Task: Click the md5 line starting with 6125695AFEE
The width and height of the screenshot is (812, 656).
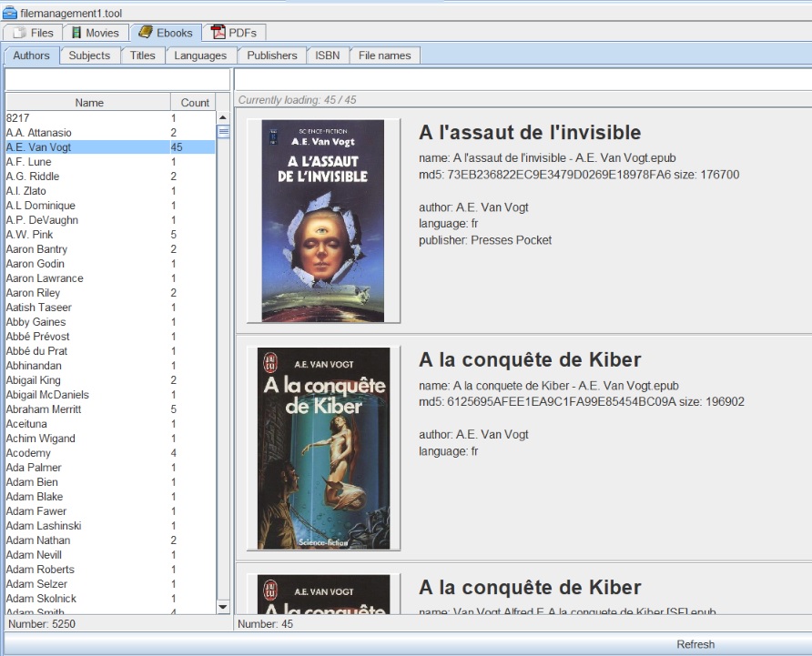Action: [x=582, y=401]
